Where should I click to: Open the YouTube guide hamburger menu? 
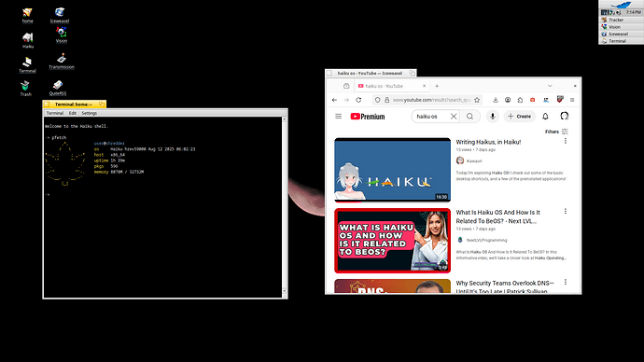[x=338, y=117]
